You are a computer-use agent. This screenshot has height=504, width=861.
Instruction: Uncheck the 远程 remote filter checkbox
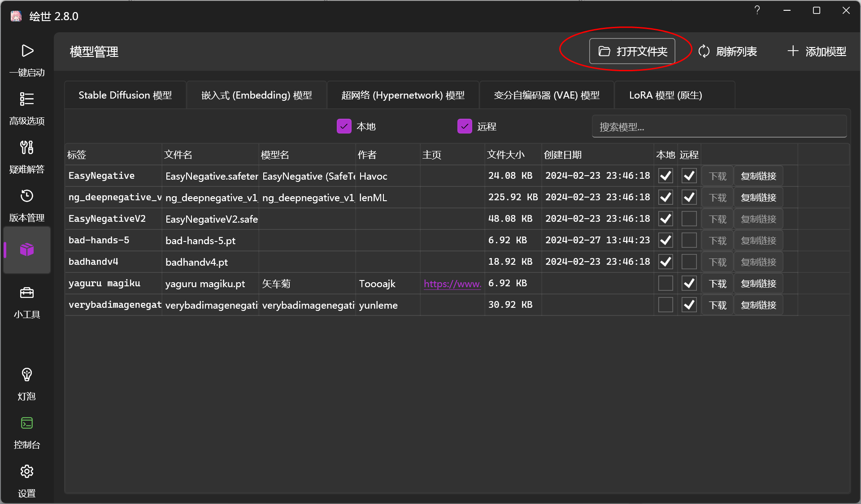465,126
